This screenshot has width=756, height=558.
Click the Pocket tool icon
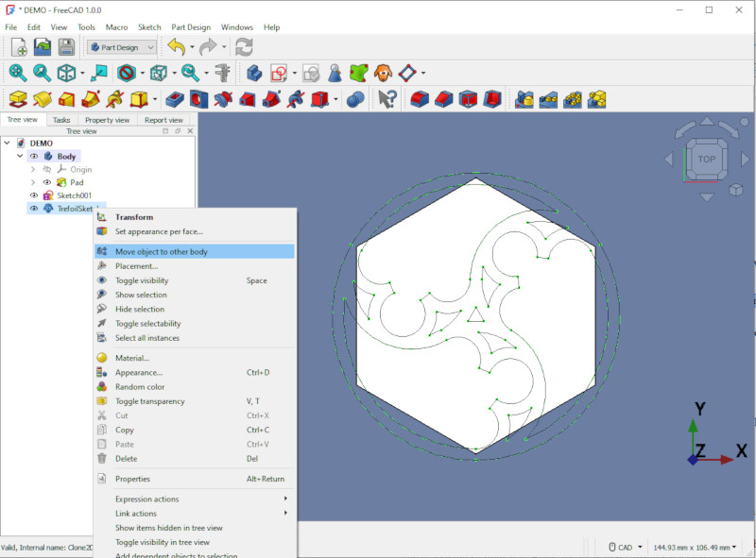click(x=175, y=99)
